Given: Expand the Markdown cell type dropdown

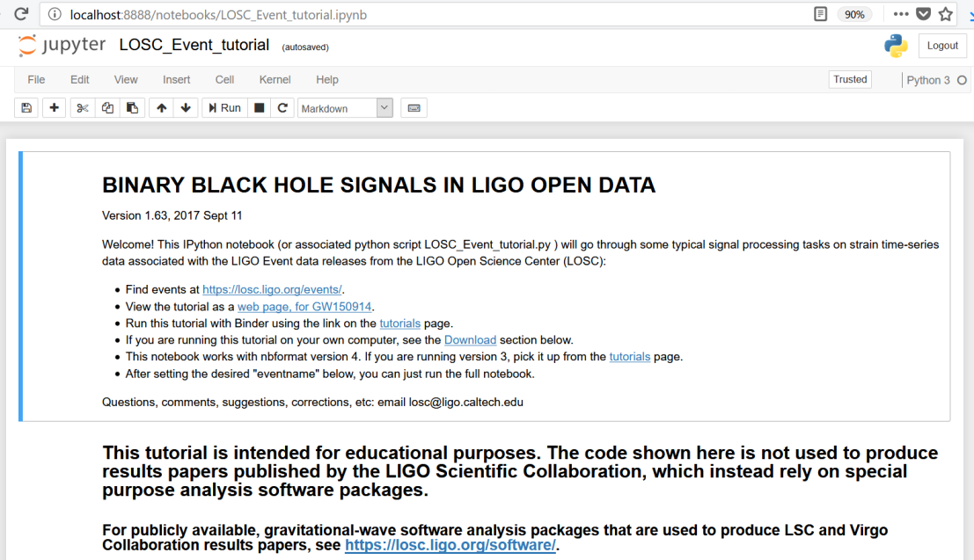Looking at the screenshot, I should [x=345, y=108].
